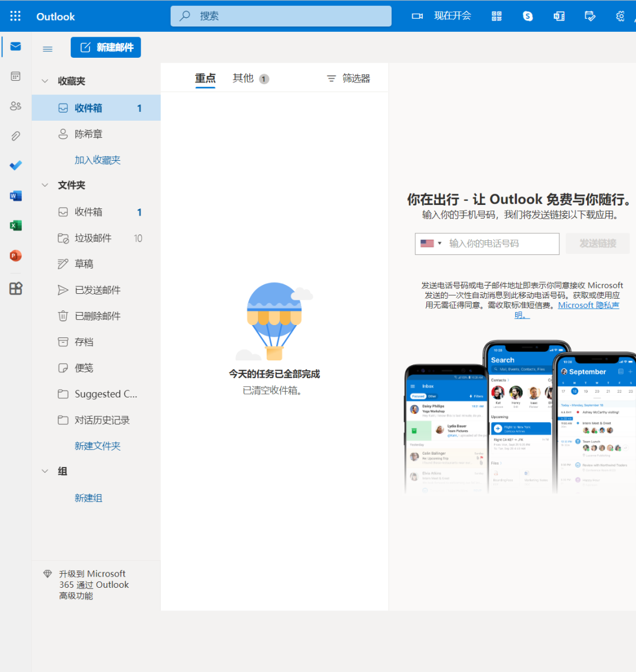Screen dimensions: 636x672
Task: Open the Microsoft 隐私声明 link
Action: 588,305
